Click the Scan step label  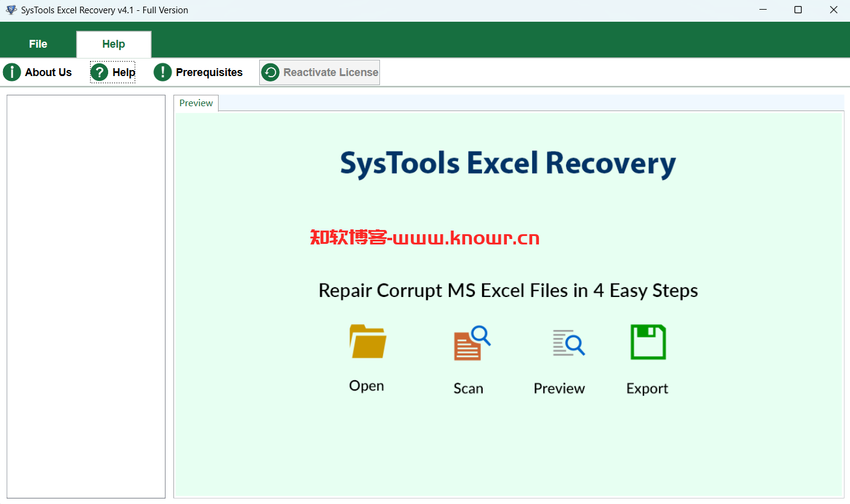pyautogui.click(x=468, y=389)
